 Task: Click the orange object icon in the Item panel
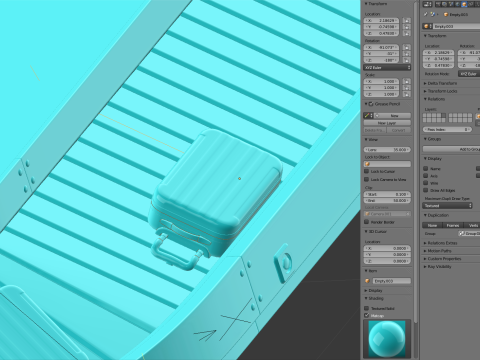[367, 281]
